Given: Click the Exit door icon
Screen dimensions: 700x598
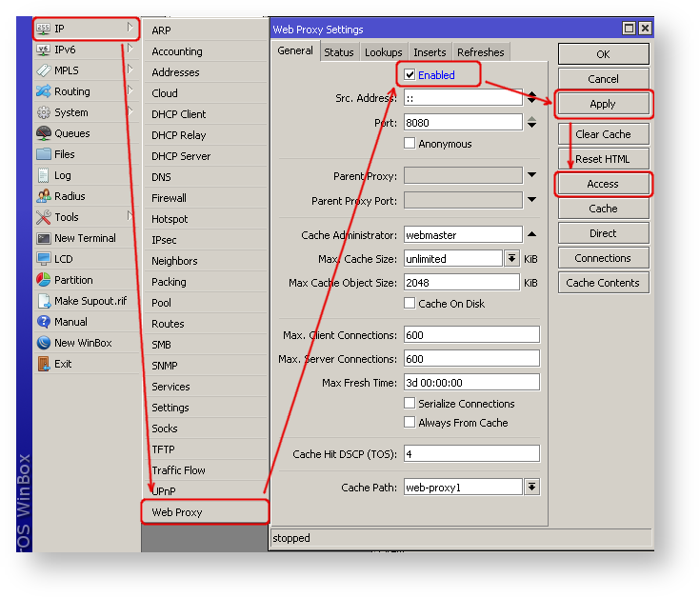Looking at the screenshot, I should pyautogui.click(x=44, y=364).
